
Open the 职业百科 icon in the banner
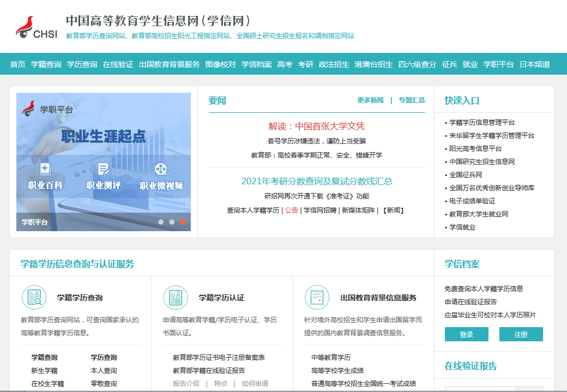click(45, 169)
